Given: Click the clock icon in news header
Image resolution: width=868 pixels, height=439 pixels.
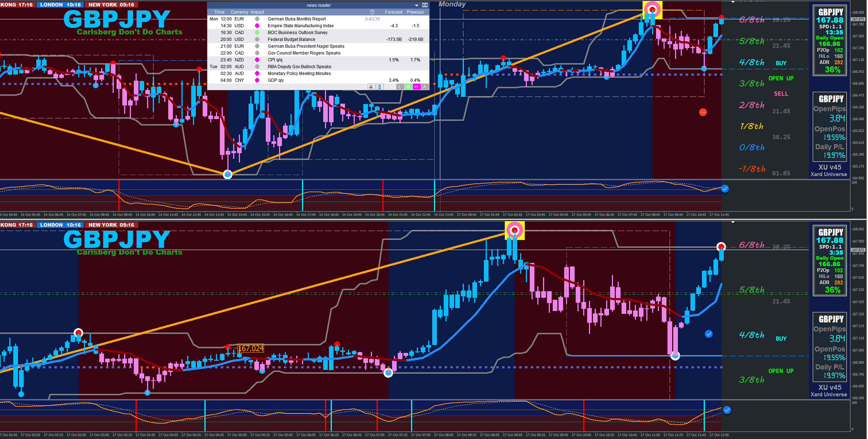Looking at the screenshot, I should (372, 12).
